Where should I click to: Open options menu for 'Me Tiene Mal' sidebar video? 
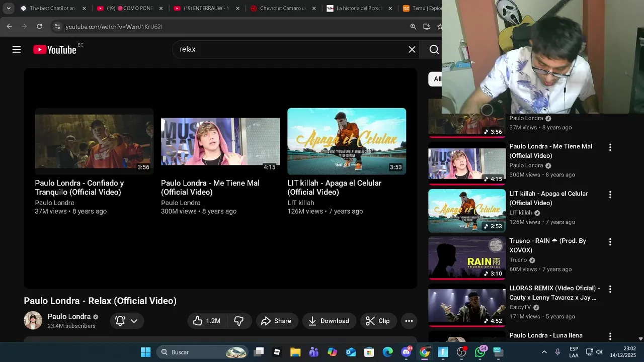tap(610, 147)
